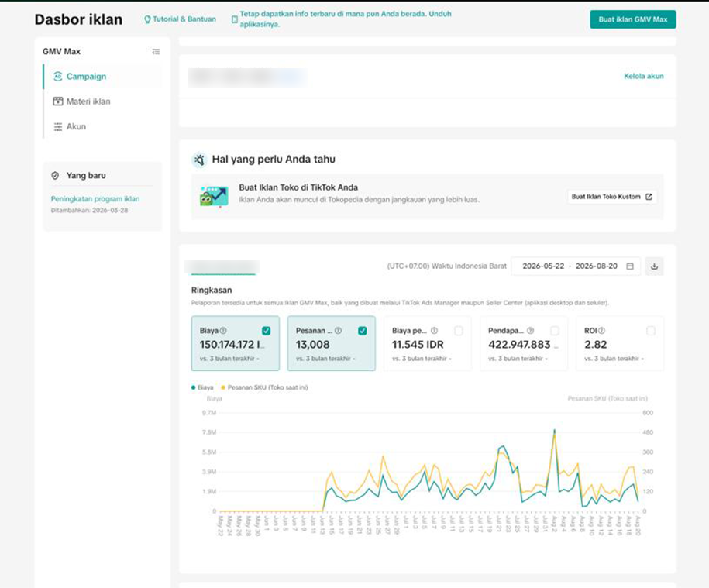Open the Kelola akun link

[x=644, y=76]
